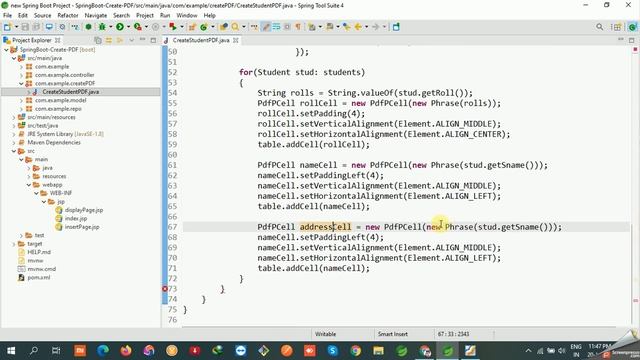The width and height of the screenshot is (640, 360).
Task: Open dropdown arrow next to Back arrow
Action: pos(366,27)
